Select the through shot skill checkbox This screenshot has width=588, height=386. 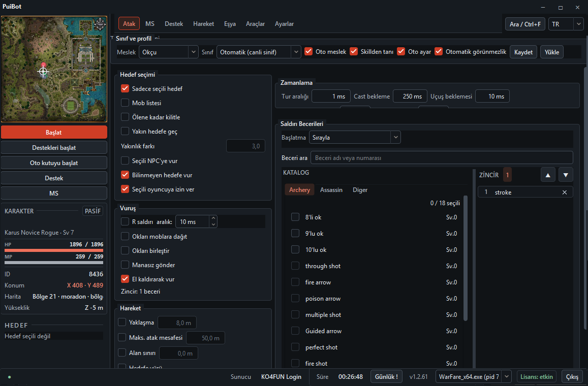[295, 266]
